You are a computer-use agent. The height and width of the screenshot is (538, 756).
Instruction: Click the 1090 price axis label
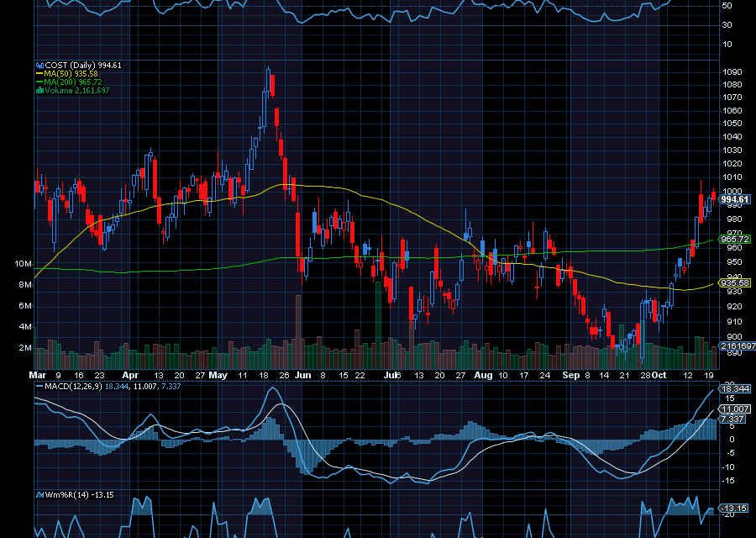pyautogui.click(x=732, y=72)
